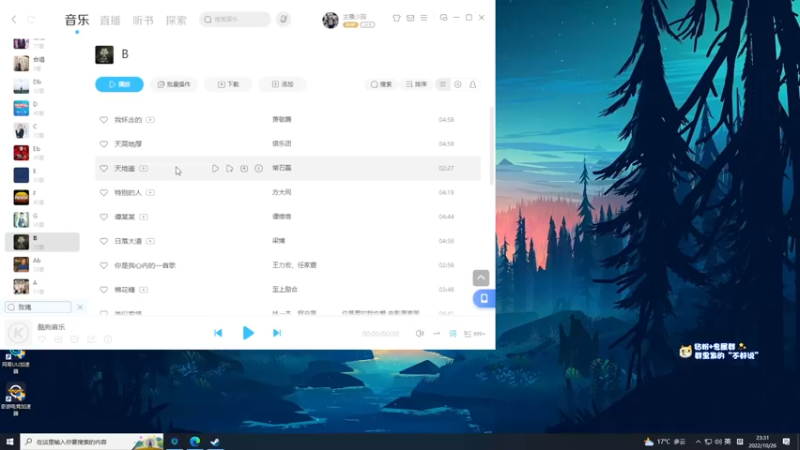
Task: Focus the top music search box
Action: click(235, 19)
